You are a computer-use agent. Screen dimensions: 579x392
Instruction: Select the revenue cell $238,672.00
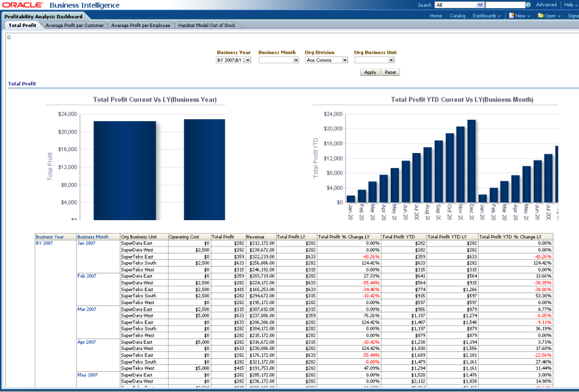262,250
